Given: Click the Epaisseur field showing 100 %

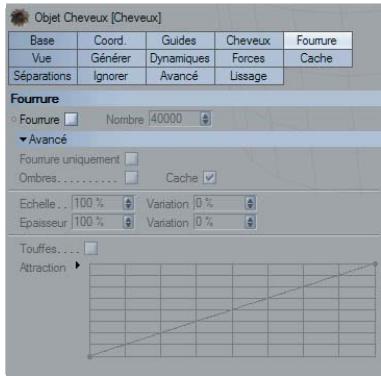Looking at the screenshot, I should pyautogui.click(x=97, y=222).
